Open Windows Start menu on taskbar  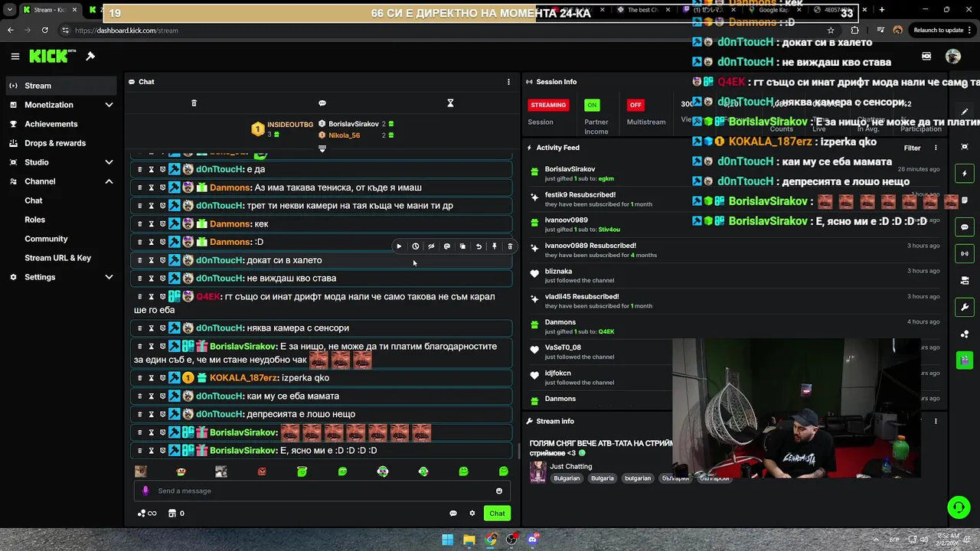(x=447, y=540)
